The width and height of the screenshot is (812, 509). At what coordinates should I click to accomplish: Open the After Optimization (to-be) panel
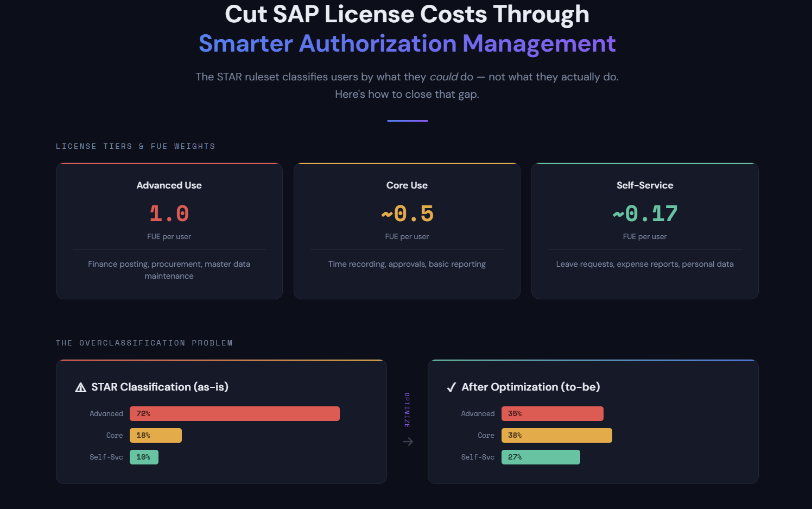click(x=593, y=422)
